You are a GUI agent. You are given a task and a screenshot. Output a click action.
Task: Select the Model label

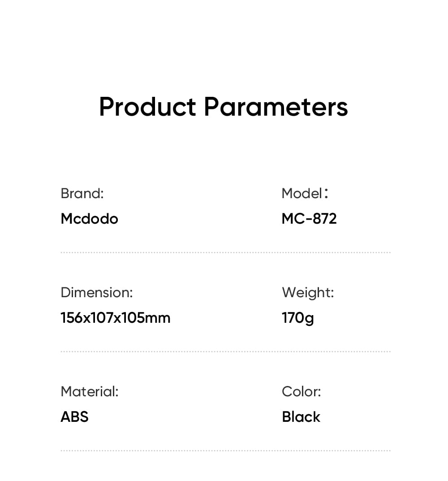point(305,194)
